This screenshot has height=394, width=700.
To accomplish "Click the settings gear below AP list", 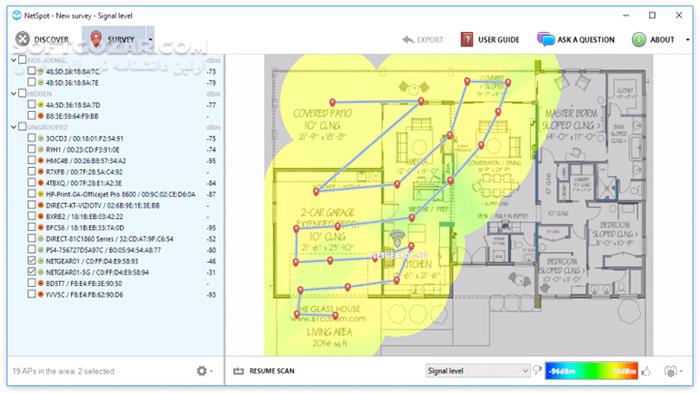I will [x=202, y=371].
